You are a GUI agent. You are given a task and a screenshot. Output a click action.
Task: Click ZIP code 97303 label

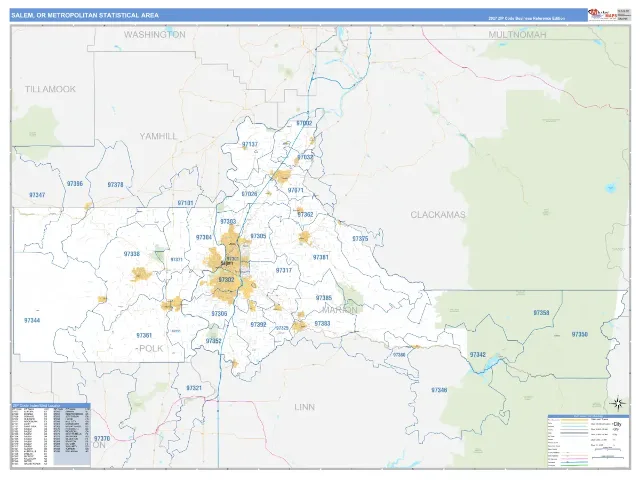click(228, 222)
